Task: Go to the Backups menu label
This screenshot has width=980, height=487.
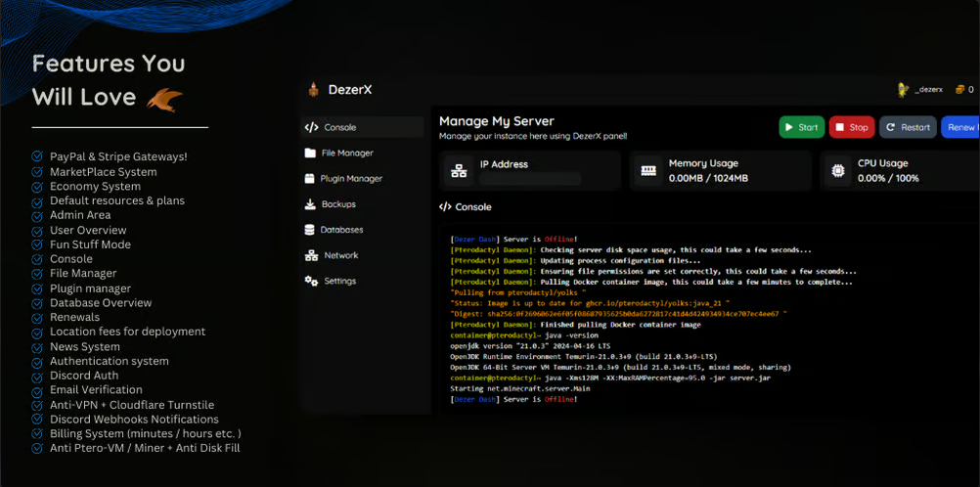Action: point(338,204)
